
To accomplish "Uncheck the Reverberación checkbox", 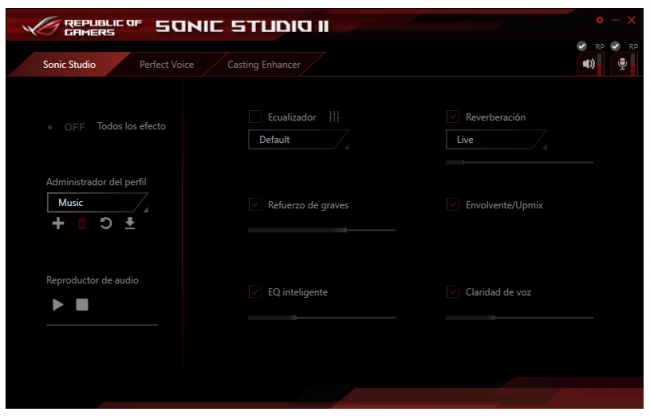I will point(453,117).
